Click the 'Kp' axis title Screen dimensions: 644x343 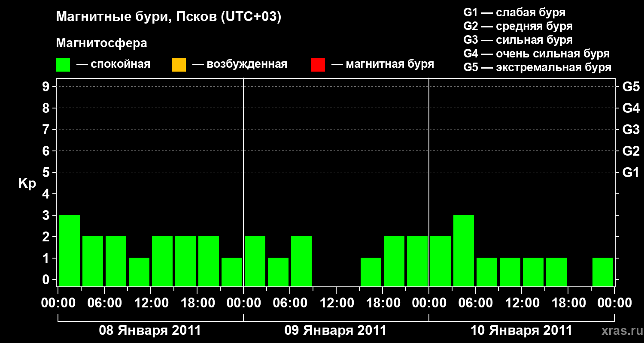coord(27,184)
